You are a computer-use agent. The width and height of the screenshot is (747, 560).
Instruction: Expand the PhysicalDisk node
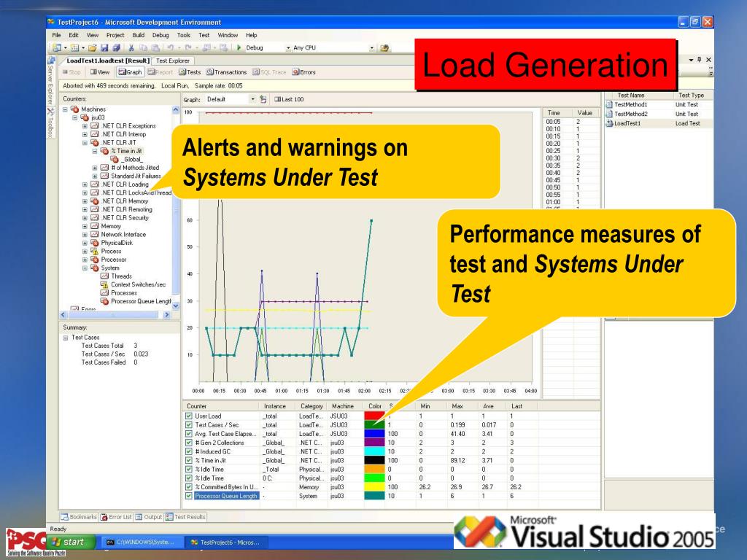(x=85, y=243)
